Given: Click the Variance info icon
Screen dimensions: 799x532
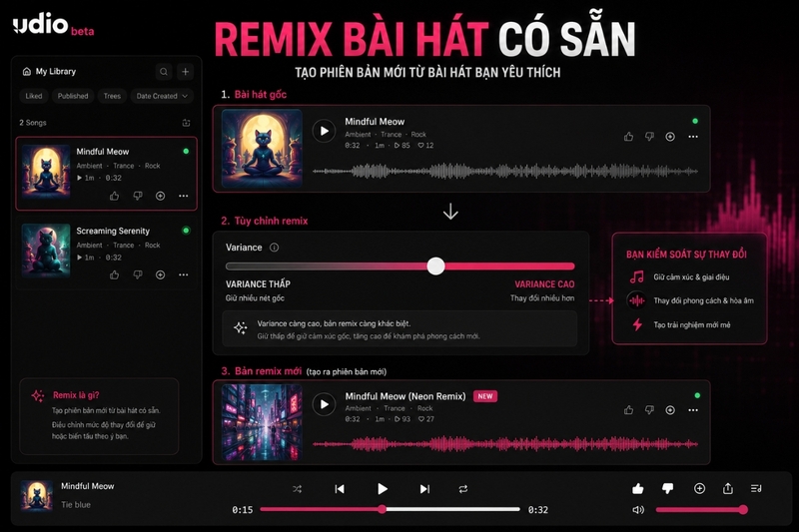Looking at the screenshot, I should 274,248.
